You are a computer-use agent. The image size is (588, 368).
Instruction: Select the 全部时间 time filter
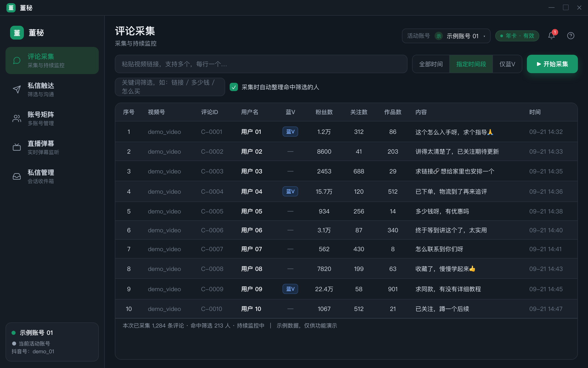(431, 64)
